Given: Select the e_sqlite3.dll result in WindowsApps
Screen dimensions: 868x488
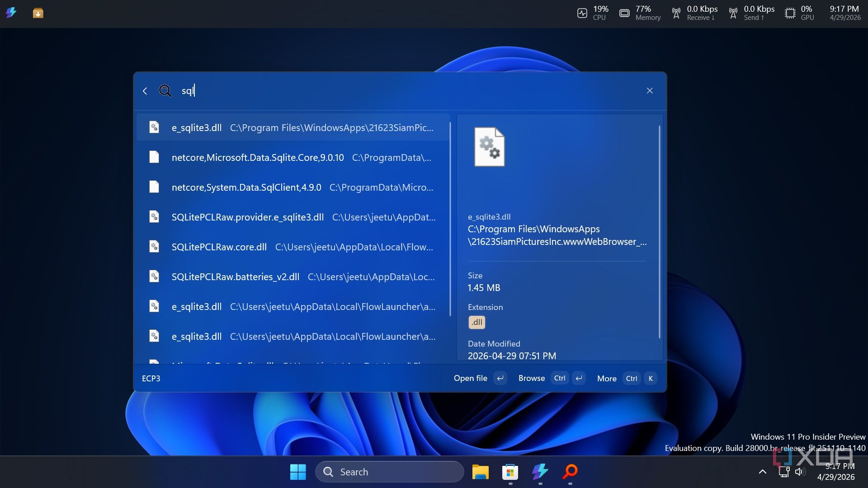Looking at the screenshot, I should click(293, 128).
